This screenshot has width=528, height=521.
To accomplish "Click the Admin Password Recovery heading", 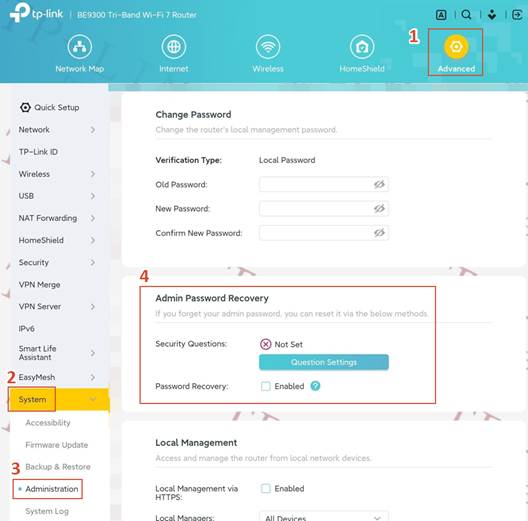I will (x=212, y=298).
